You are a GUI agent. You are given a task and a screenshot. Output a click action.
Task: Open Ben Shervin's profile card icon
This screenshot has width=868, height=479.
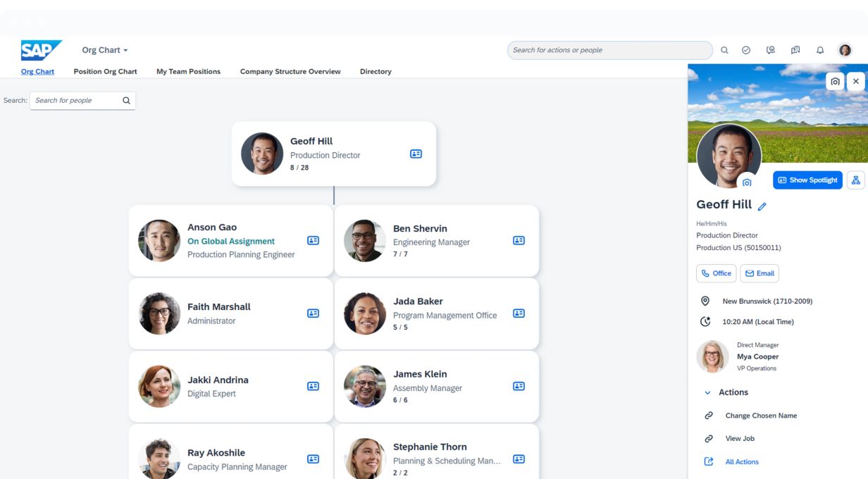[519, 240]
